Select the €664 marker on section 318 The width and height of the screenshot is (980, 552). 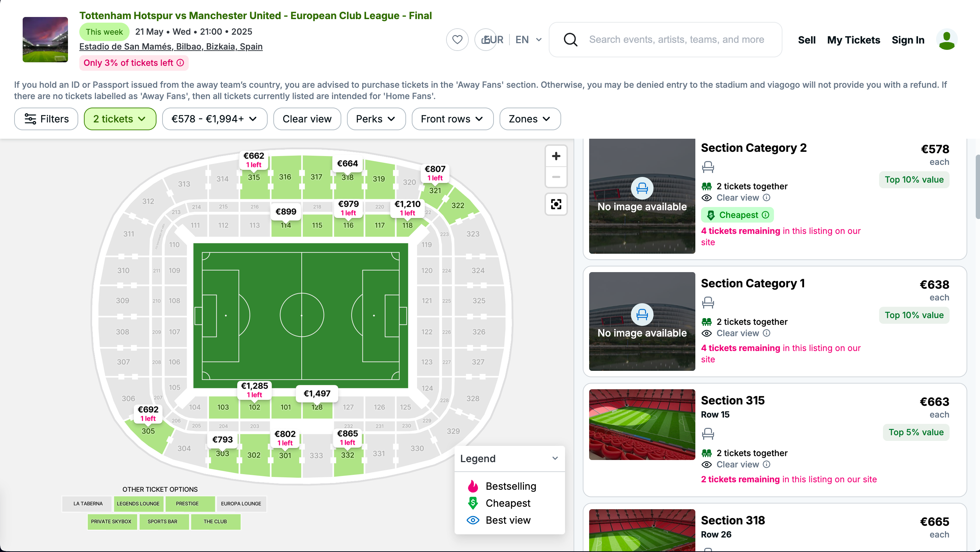[x=347, y=163]
